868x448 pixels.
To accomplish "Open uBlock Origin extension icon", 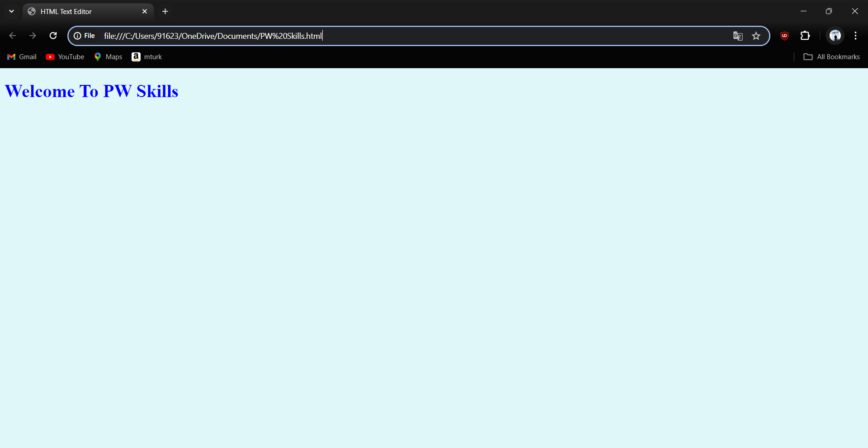I will point(784,36).
